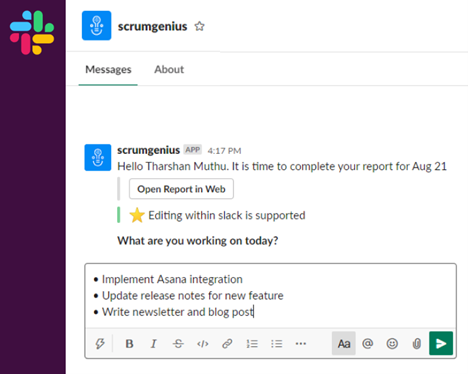468x374 pixels.
Task: Insert a link with the chain icon
Action: point(227,344)
